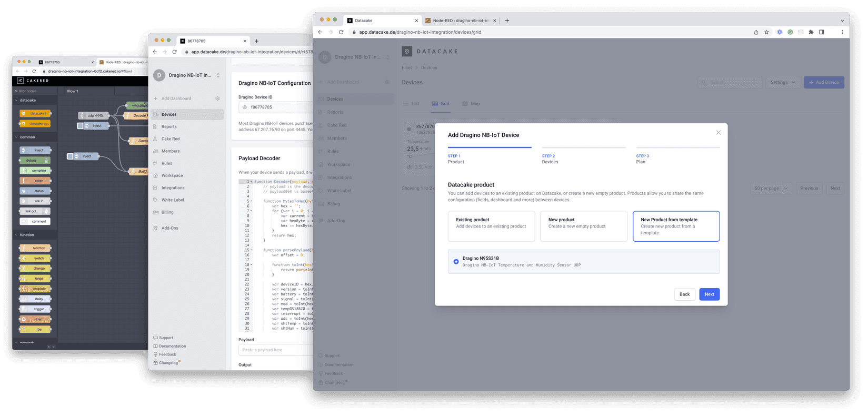The height and width of the screenshot is (415, 868).
Task: Click dashboard settings gear in middle window
Action: tap(217, 98)
